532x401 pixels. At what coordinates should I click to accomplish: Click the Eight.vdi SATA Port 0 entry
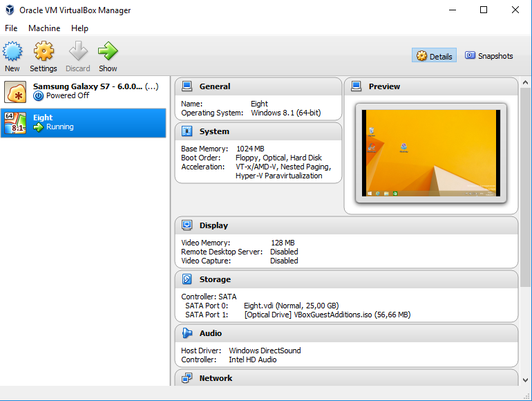tap(291, 306)
